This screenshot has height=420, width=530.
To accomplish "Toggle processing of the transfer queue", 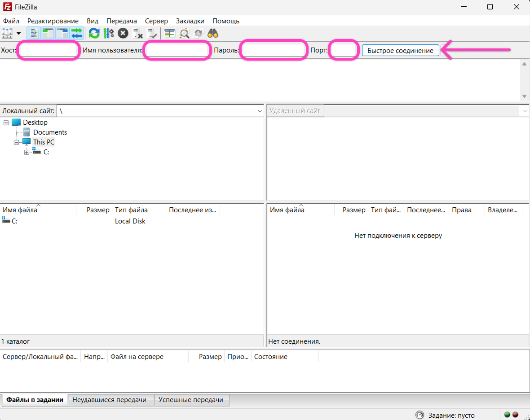I will [x=109, y=33].
